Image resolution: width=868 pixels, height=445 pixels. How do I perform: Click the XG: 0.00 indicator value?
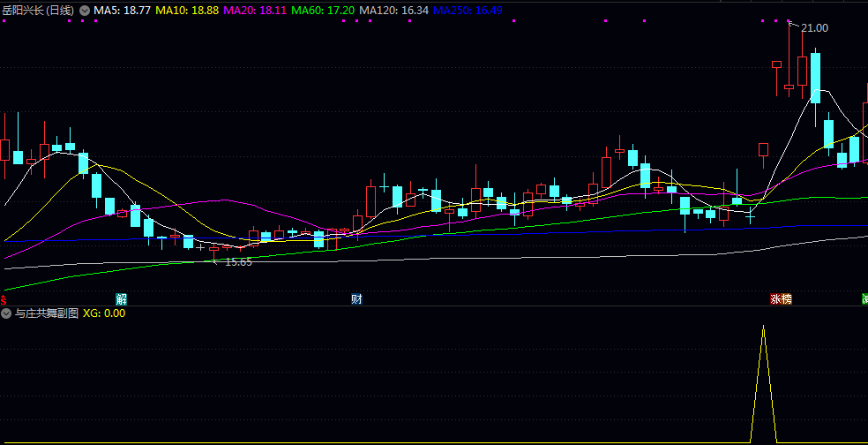[x=104, y=313]
